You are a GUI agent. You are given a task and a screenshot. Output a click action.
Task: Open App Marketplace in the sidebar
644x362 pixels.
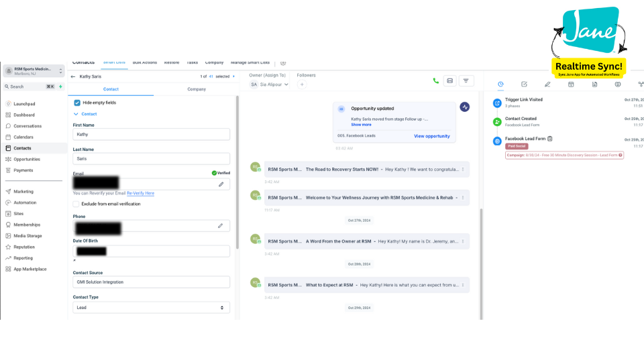click(30, 269)
